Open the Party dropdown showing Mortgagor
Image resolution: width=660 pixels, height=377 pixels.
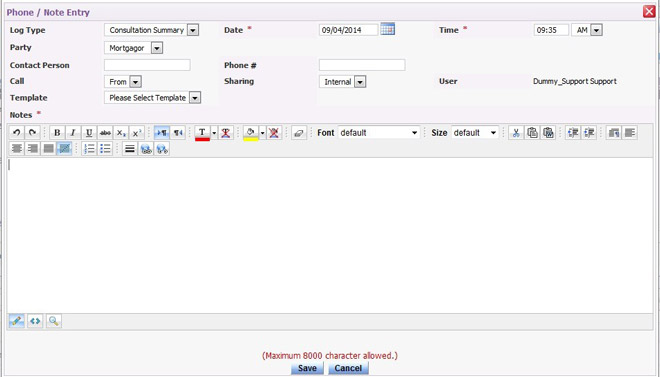pos(133,48)
